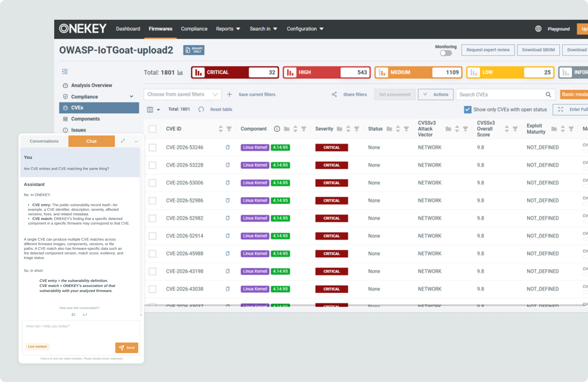Viewport: 588px width, 382px height.
Task: Select the CVE-2026-52982 row checkbox
Action: (152, 218)
